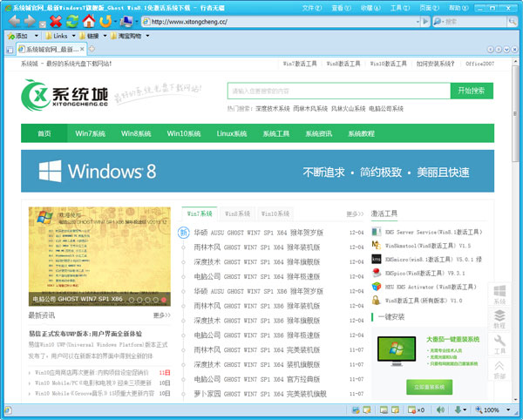Click the vertical scrollbar thumb
The width and height of the screenshot is (523, 420).
[x=515, y=113]
